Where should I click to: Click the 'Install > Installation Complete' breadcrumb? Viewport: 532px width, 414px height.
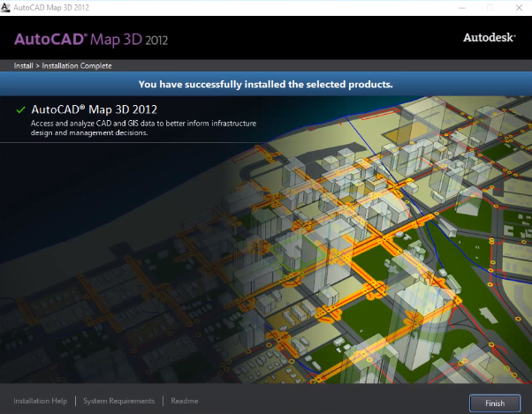coord(63,65)
